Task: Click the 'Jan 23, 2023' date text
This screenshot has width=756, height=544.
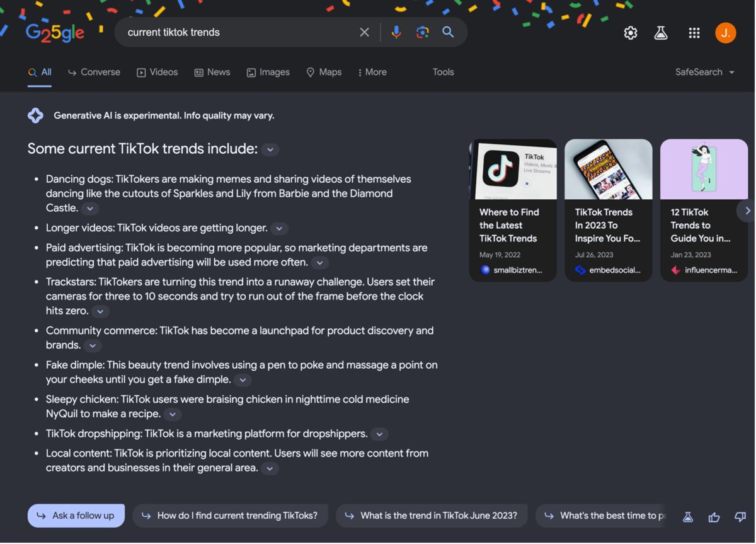Action: 690,255
